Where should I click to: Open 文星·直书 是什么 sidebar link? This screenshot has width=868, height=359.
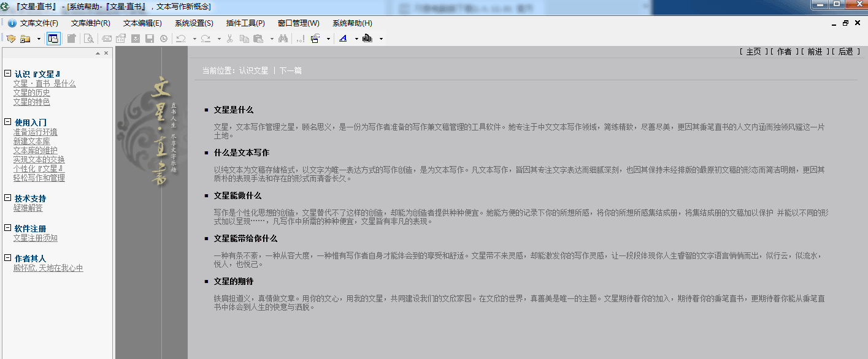[x=45, y=83]
